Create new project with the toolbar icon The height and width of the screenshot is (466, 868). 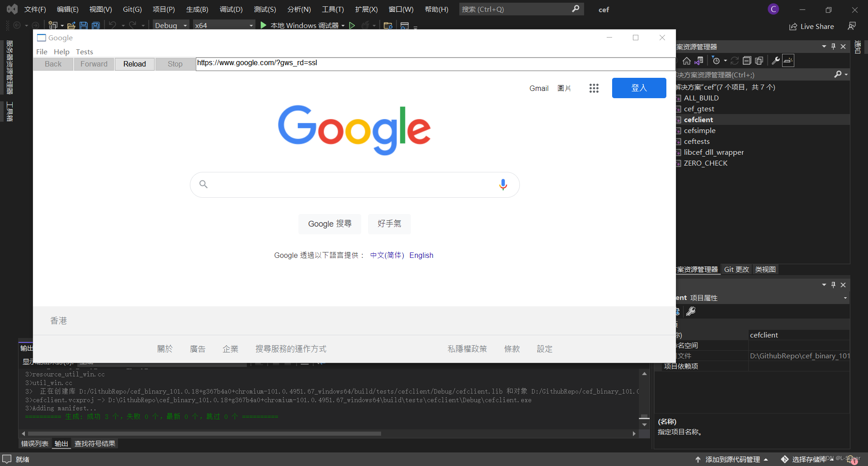(53, 25)
